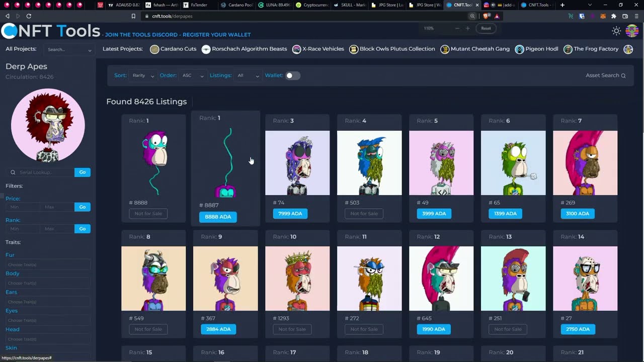Open the Sort Rarity dropdown
Image resolution: width=644 pixels, height=362 pixels.
[x=143, y=75]
